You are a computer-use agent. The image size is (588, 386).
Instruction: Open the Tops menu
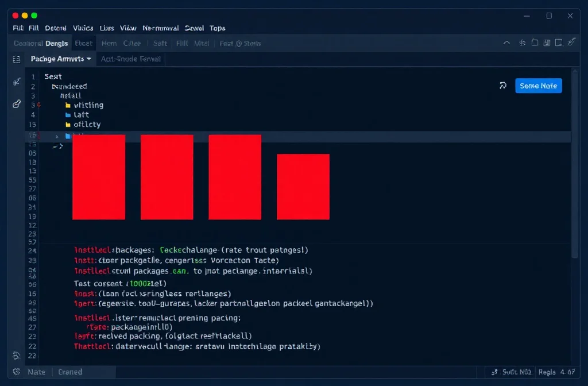pyautogui.click(x=217, y=28)
